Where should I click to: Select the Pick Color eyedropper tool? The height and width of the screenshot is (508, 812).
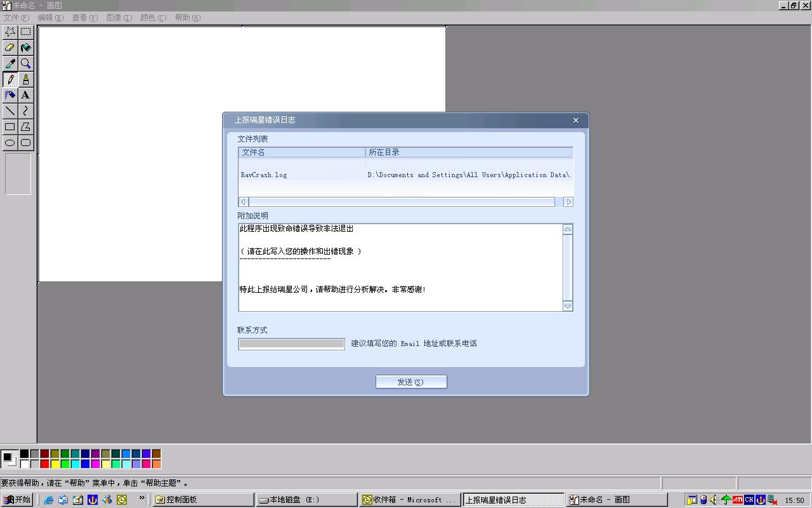point(10,63)
